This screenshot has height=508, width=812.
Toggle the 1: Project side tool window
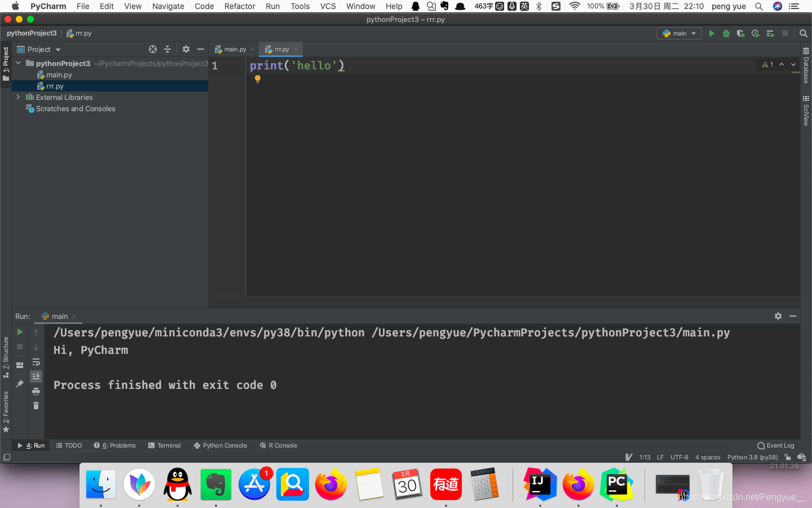tap(6, 64)
